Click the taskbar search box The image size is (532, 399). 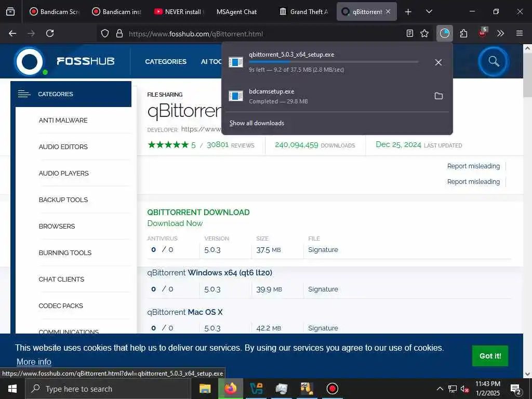pyautogui.click(x=108, y=389)
